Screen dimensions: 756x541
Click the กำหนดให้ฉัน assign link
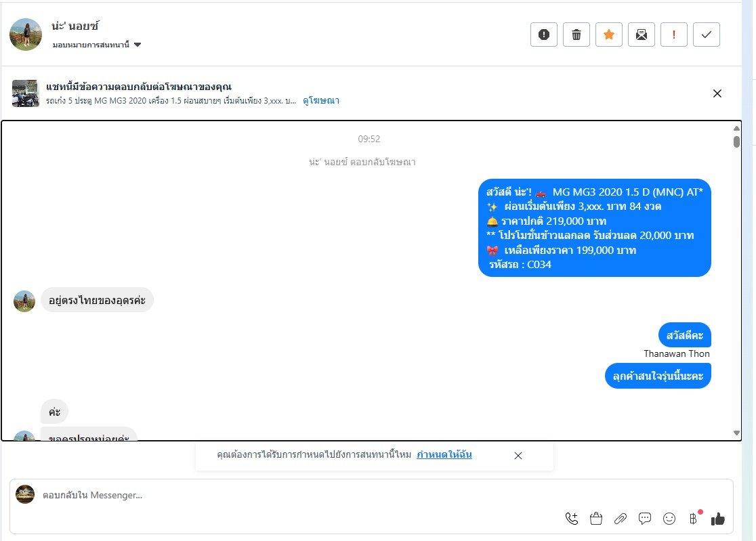444,454
